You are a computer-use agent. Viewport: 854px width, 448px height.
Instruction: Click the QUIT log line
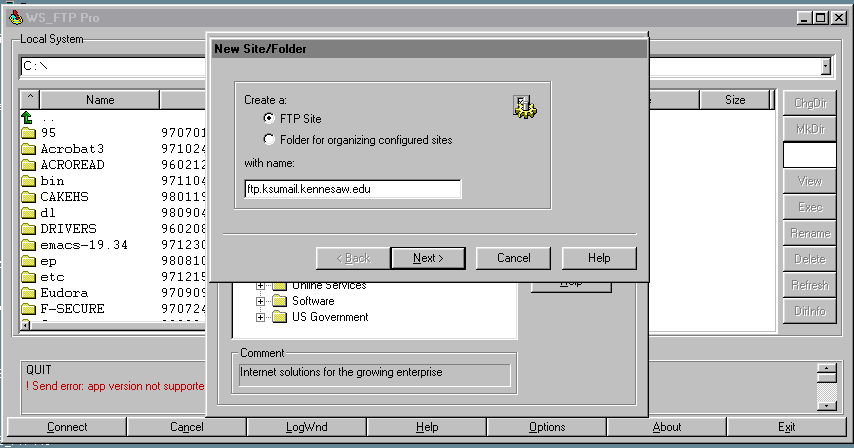click(x=39, y=370)
